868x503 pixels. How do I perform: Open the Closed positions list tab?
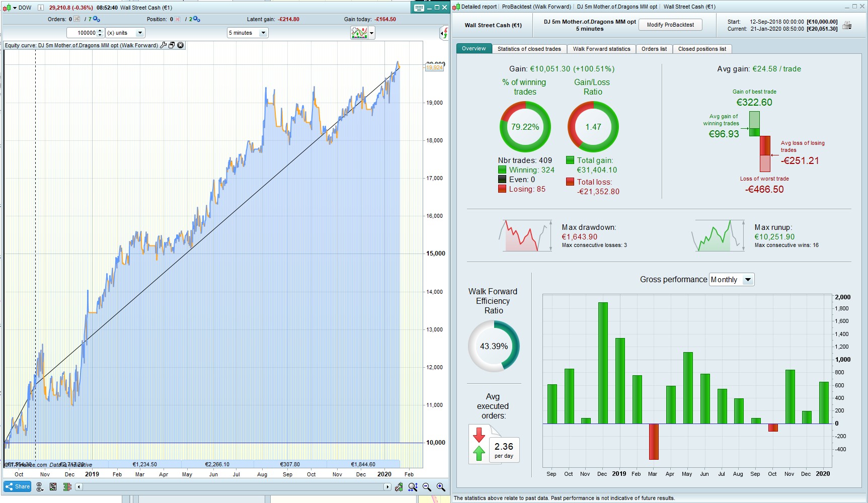702,49
